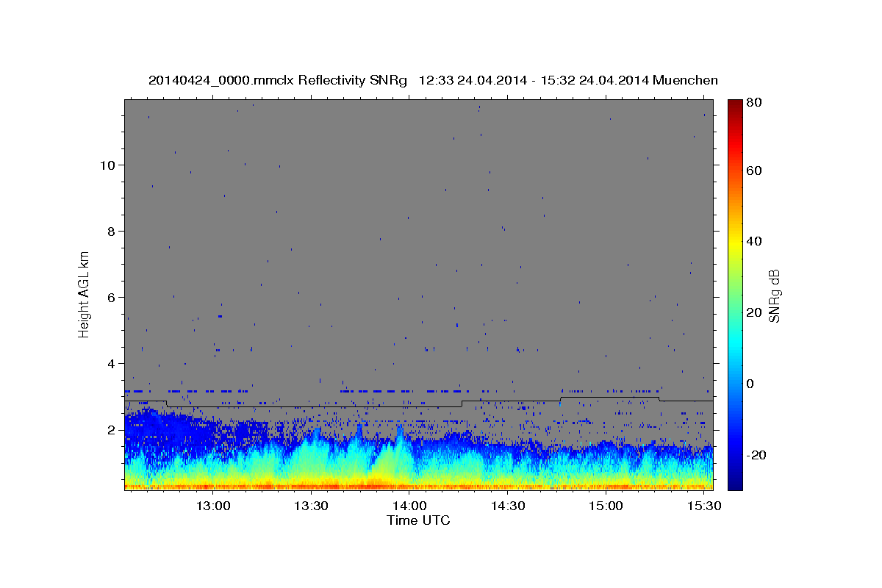Click the height tick label 2

112,430
